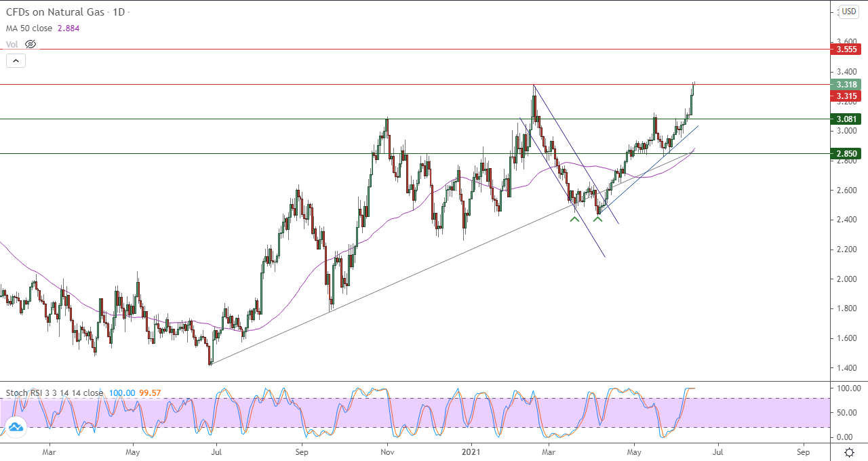Screen dimensions: 868x461
Task: Select the Vol indicator label
Action: pos(12,44)
